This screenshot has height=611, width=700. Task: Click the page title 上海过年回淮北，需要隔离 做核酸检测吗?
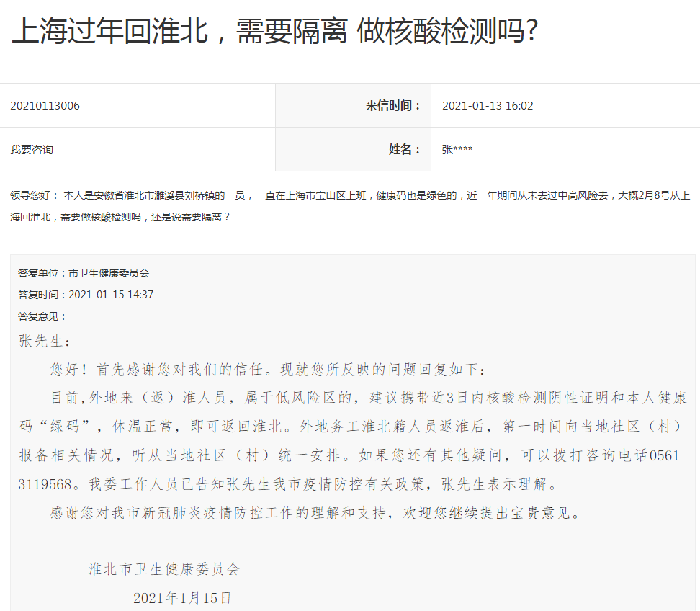pos(274,31)
